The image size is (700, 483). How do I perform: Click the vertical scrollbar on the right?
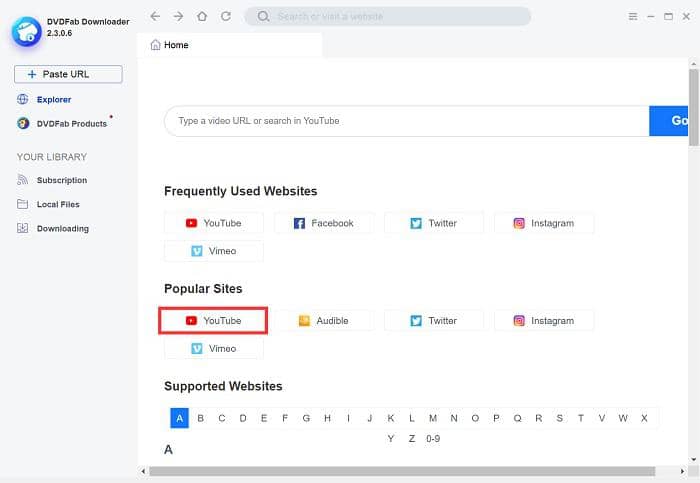click(694, 110)
